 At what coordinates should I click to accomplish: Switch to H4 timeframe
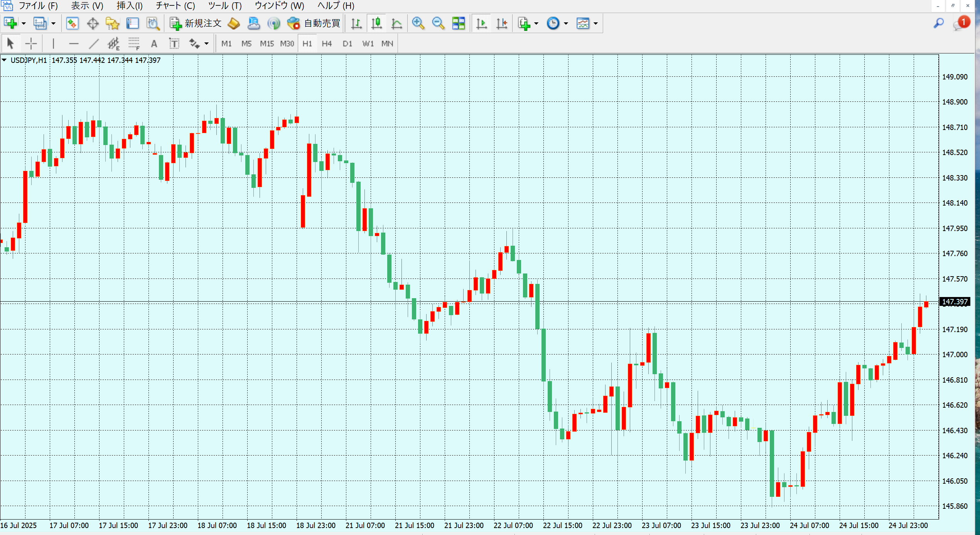[x=327, y=44]
